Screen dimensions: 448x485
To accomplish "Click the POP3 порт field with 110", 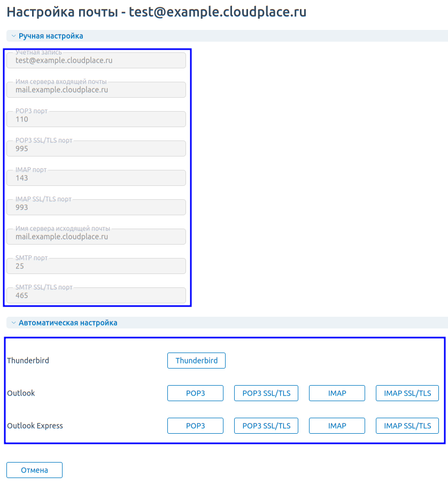I will coord(96,119).
